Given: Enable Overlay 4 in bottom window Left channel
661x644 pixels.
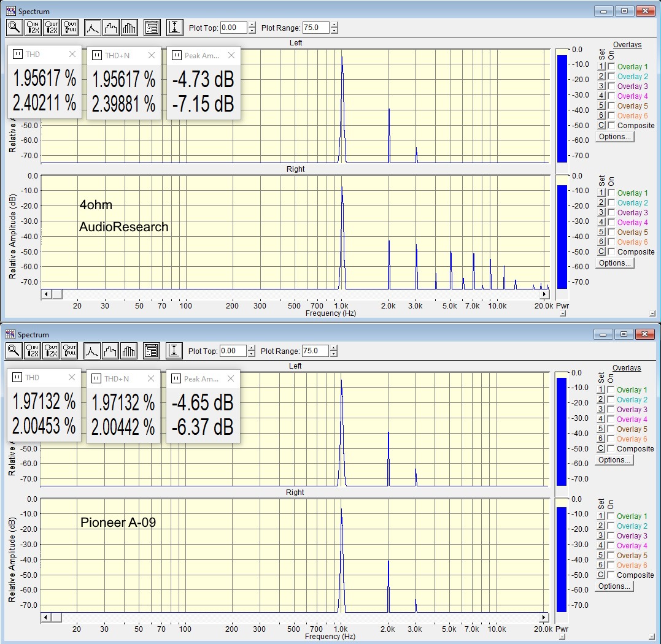Looking at the screenshot, I should coord(611,419).
